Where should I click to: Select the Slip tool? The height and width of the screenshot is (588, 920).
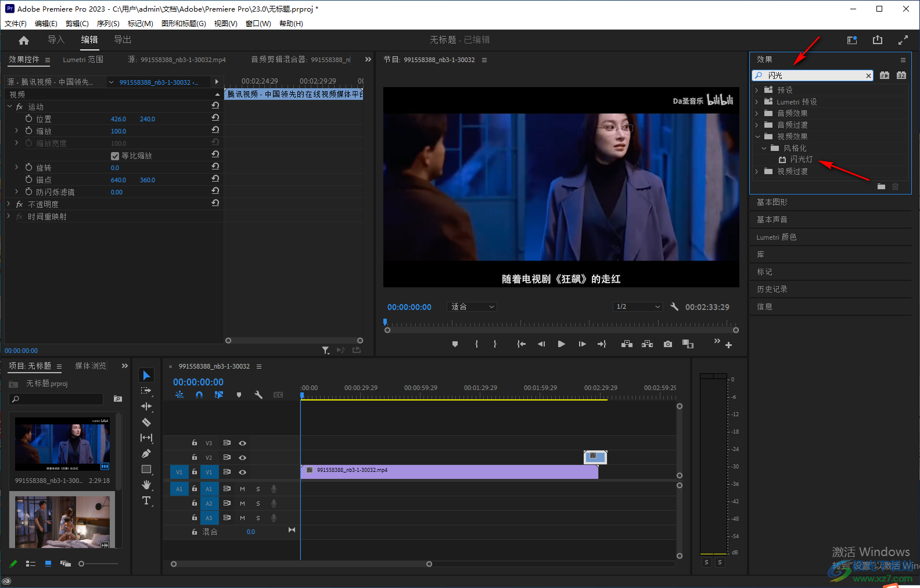146,438
